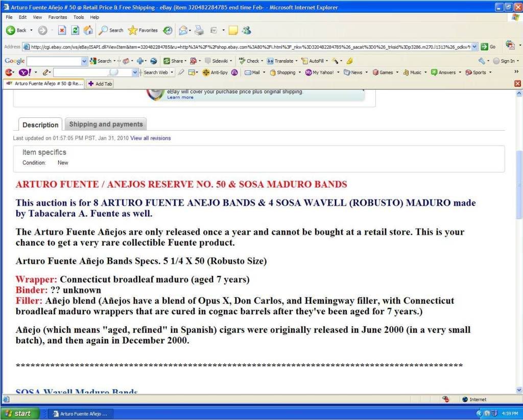The image size is (523, 420).
Task: Click the Stop loading icon
Action: tap(62, 30)
